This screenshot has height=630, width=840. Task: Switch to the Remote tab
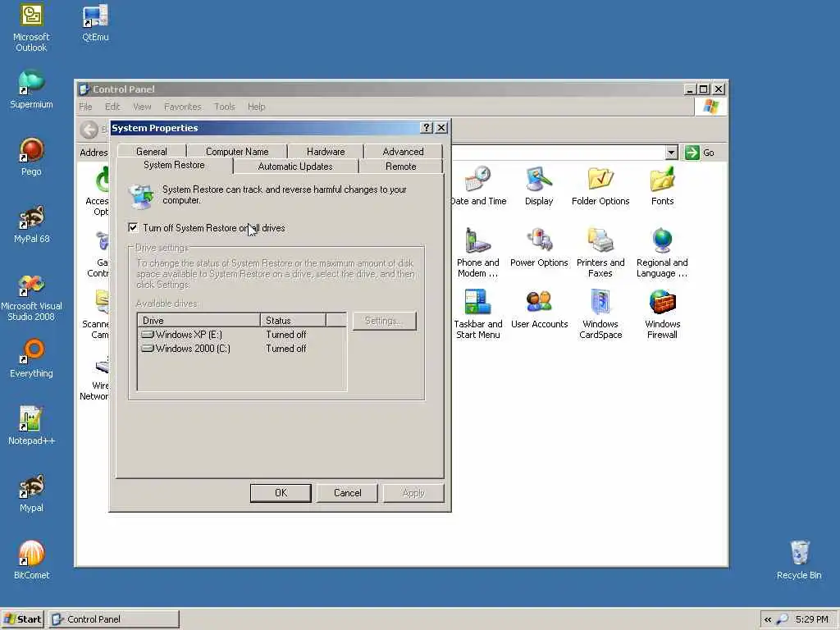(x=400, y=166)
